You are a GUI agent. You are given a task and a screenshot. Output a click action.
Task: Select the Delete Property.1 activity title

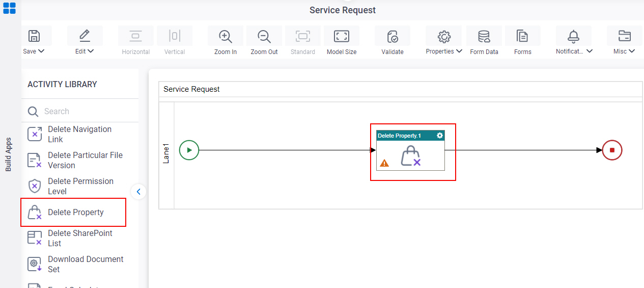[x=399, y=136]
